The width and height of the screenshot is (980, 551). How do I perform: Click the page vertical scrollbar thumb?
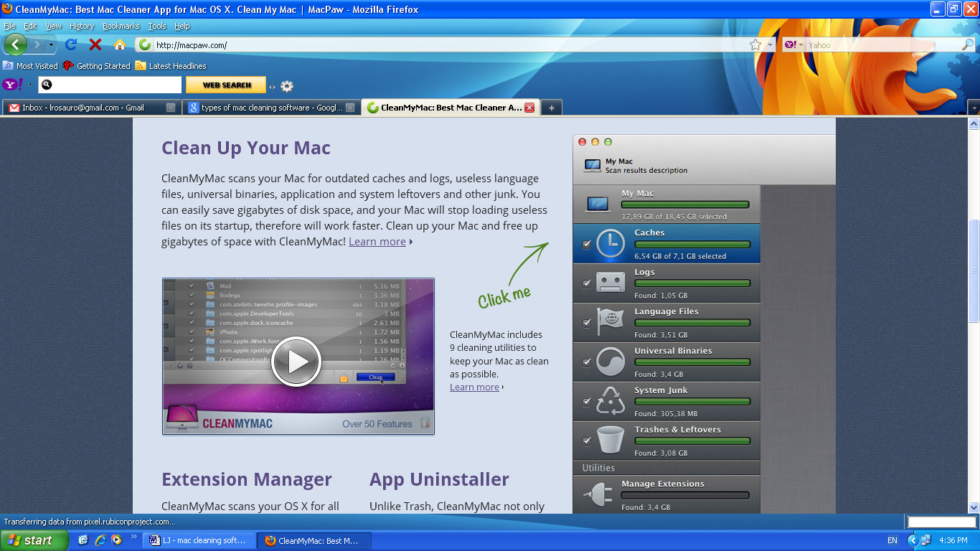[x=974, y=270]
